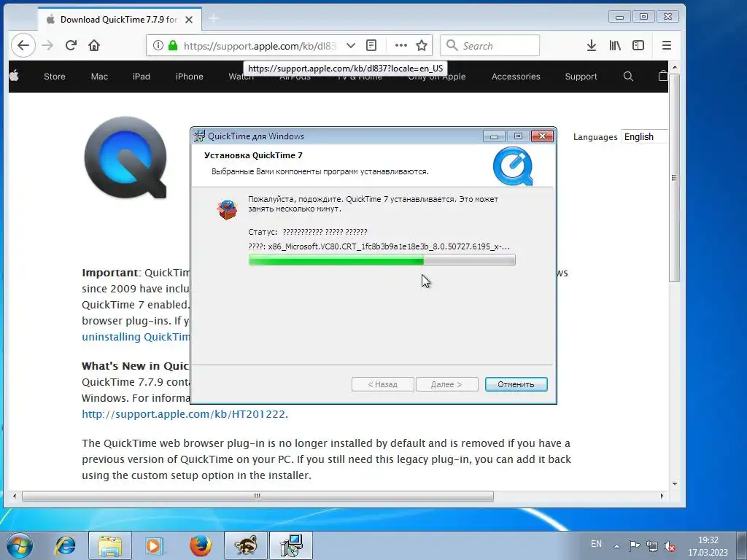
Task: Select the Download QuickTime 7.7.9 tab
Action: coord(119,19)
